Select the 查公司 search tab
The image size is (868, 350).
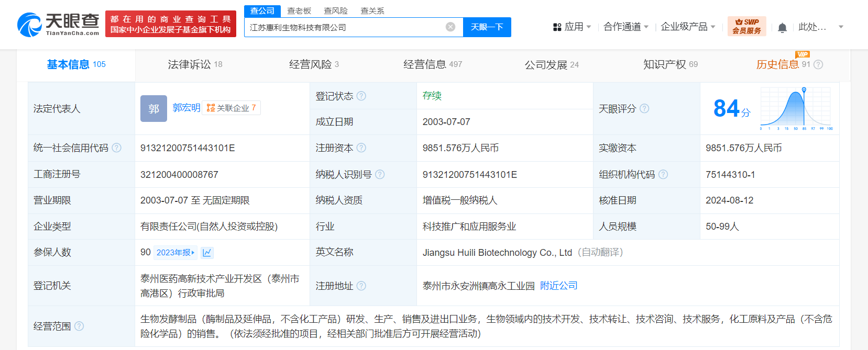pyautogui.click(x=262, y=10)
